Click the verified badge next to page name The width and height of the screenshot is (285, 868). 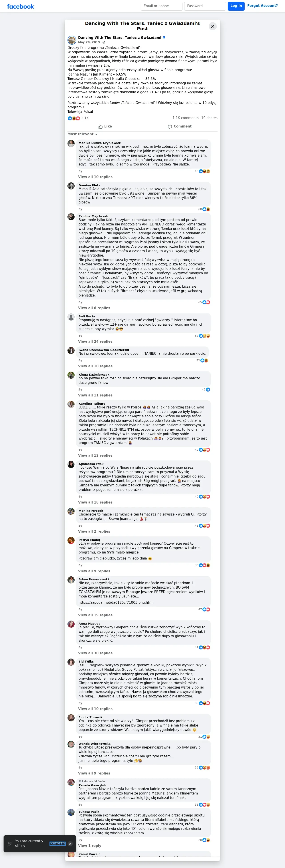pos(164,37)
